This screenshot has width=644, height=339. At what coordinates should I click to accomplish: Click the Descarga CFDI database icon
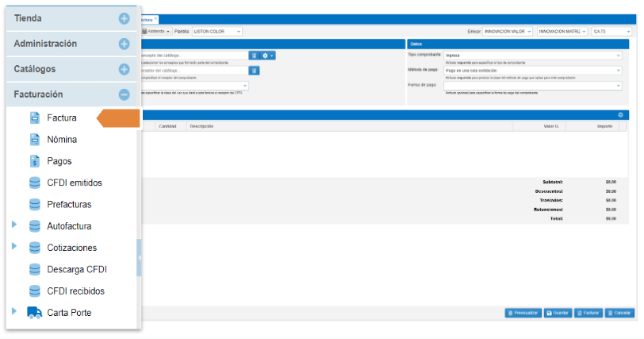click(35, 269)
